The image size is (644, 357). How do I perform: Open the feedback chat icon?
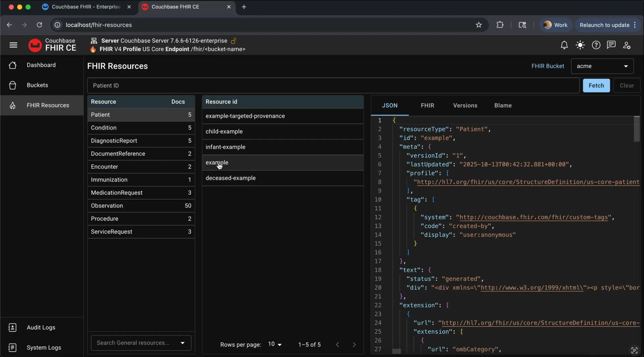(611, 45)
